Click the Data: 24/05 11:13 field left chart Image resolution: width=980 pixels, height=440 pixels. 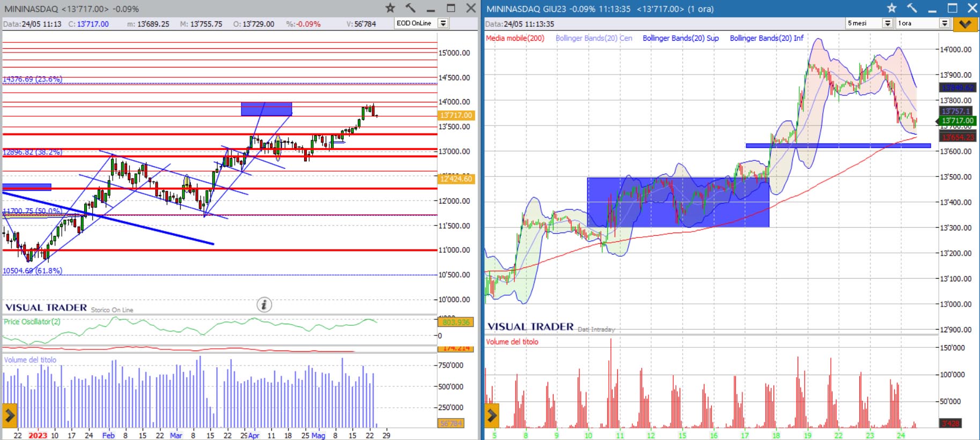point(32,24)
